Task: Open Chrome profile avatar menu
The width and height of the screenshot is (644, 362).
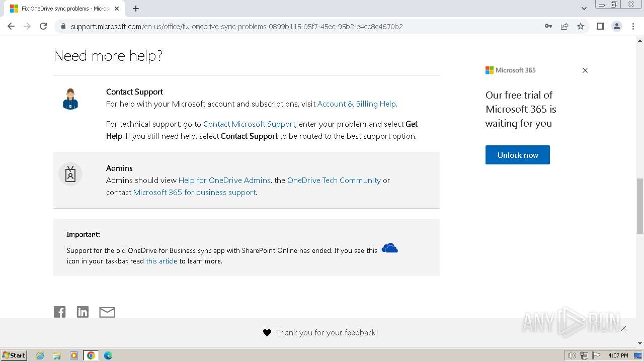Action: point(617,26)
